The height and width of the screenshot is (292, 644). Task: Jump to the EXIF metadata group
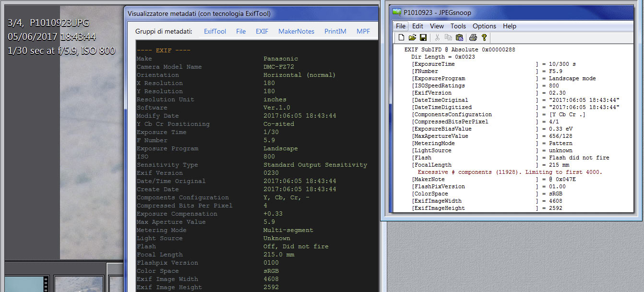pos(262,31)
